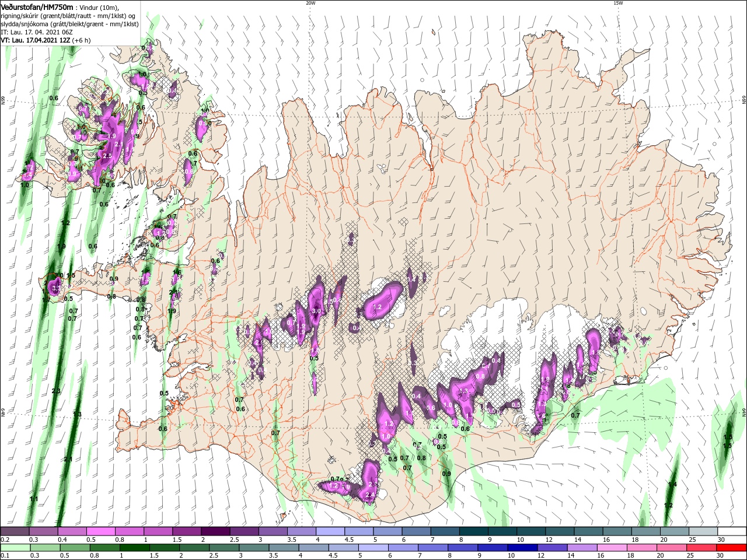Click the 2.4 value on the southern purple patch

(x=369, y=495)
